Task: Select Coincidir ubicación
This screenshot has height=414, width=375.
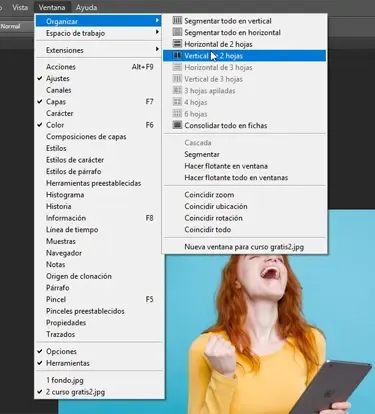Action: coord(244,206)
